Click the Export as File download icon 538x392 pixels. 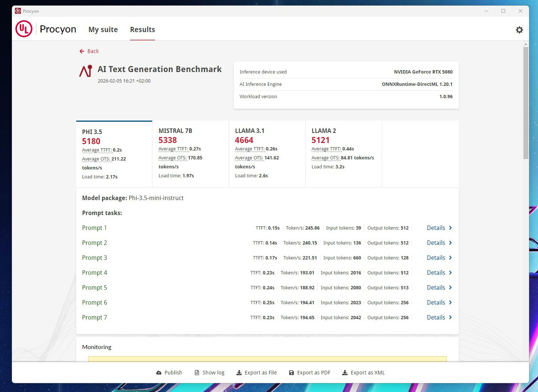click(239, 373)
